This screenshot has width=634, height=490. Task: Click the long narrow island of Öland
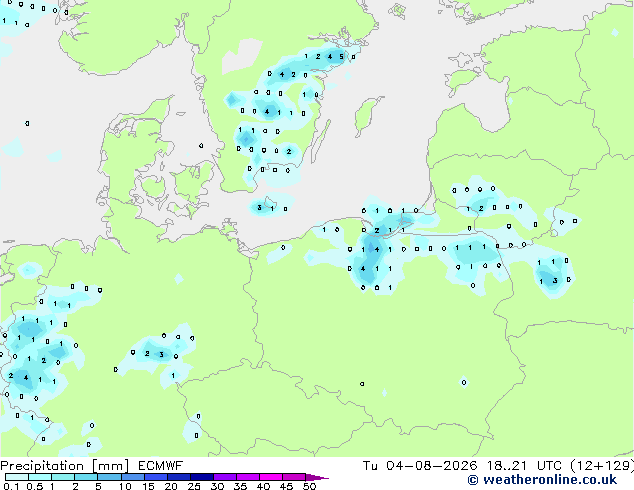(321, 142)
